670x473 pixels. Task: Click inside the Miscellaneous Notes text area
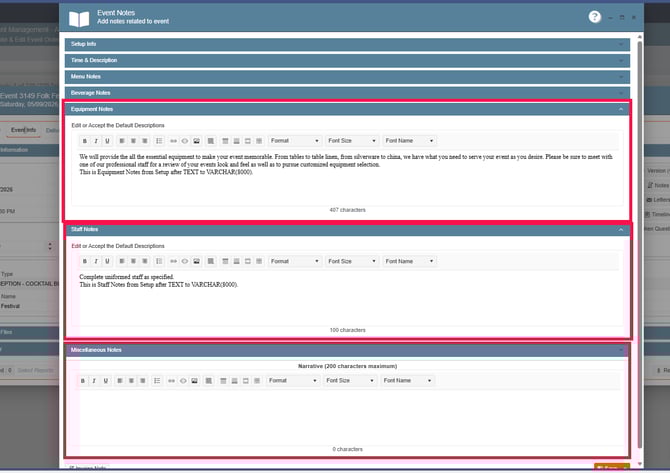[346, 415]
